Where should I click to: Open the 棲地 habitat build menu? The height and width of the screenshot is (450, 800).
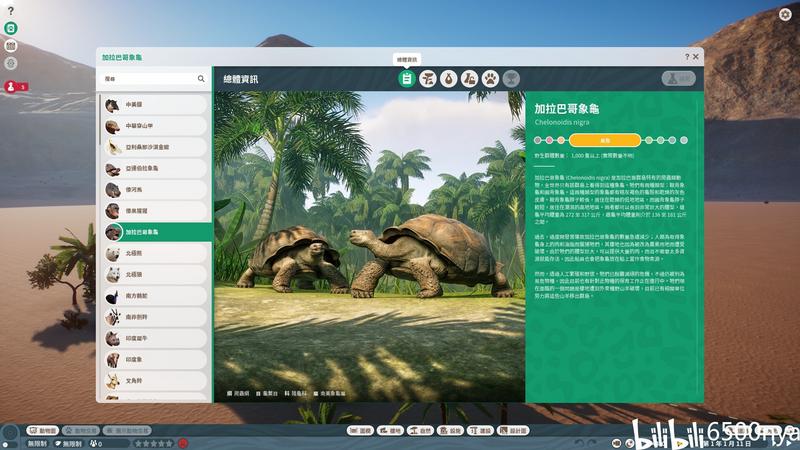pyautogui.click(x=390, y=431)
